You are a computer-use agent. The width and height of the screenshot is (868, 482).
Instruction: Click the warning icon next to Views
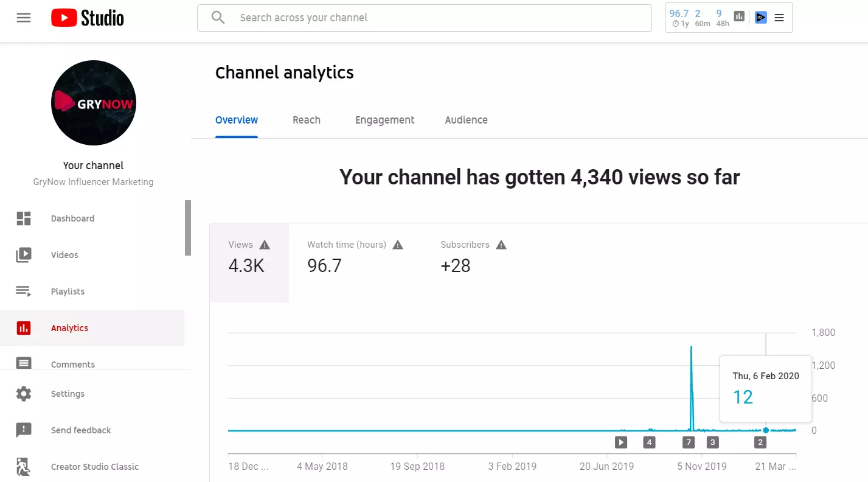coord(265,245)
